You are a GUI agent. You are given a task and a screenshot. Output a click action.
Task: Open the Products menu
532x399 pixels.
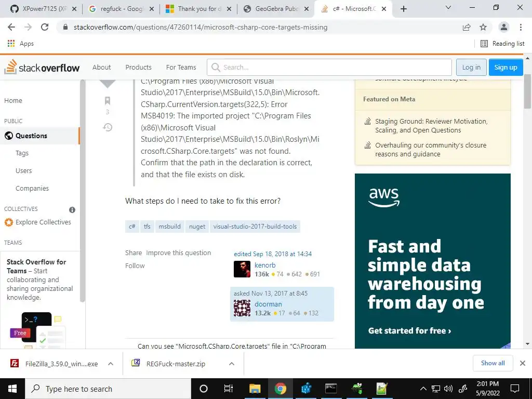[x=138, y=67]
